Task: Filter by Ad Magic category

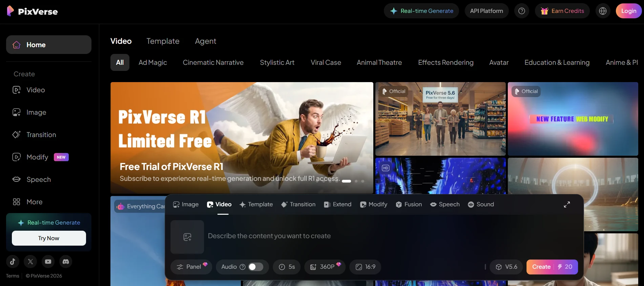Action: [x=153, y=62]
